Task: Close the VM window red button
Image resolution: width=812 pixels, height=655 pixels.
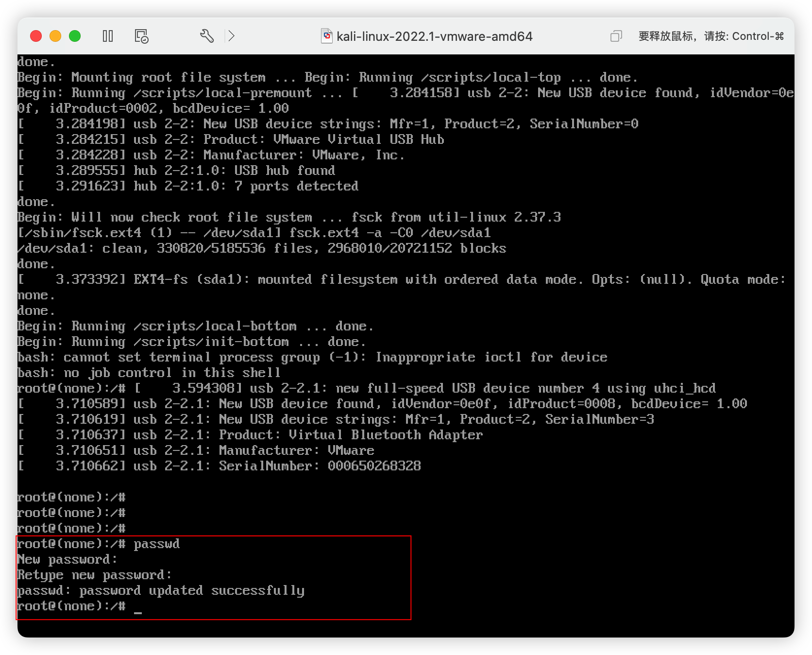Action: pos(36,36)
